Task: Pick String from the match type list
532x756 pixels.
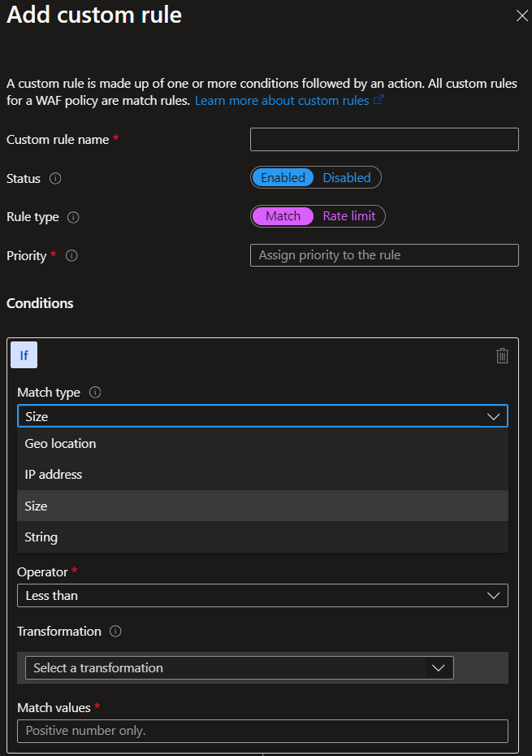Action: 41,537
